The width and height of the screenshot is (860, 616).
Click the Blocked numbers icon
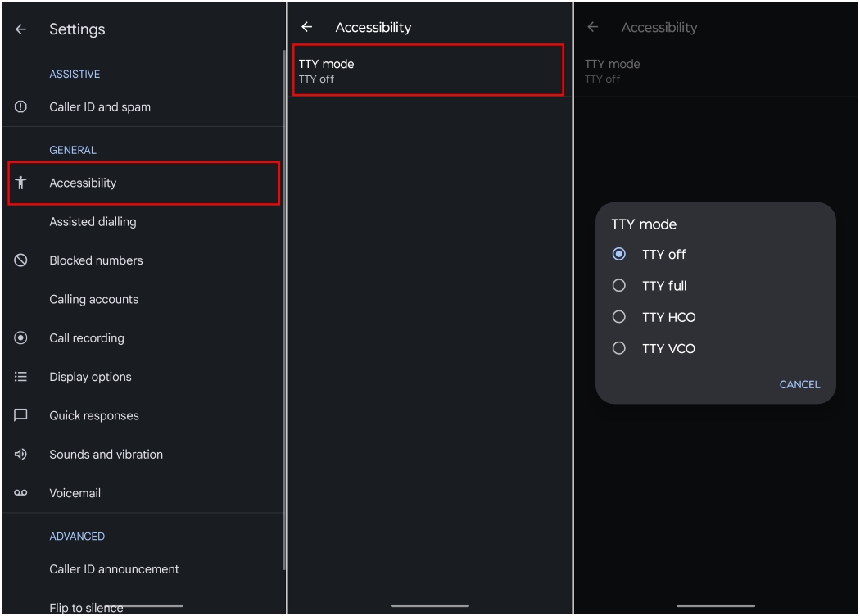pyautogui.click(x=20, y=260)
